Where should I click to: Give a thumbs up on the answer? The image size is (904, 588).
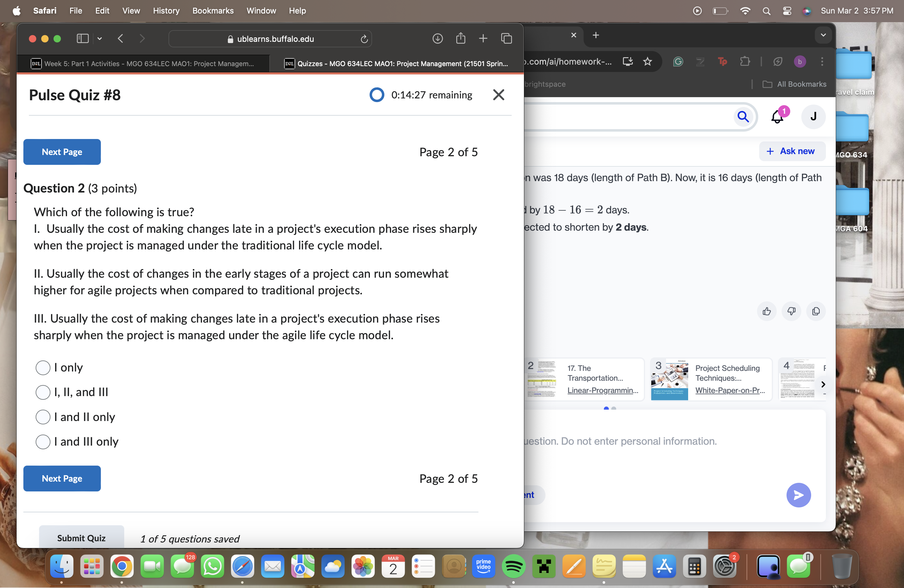(x=767, y=311)
